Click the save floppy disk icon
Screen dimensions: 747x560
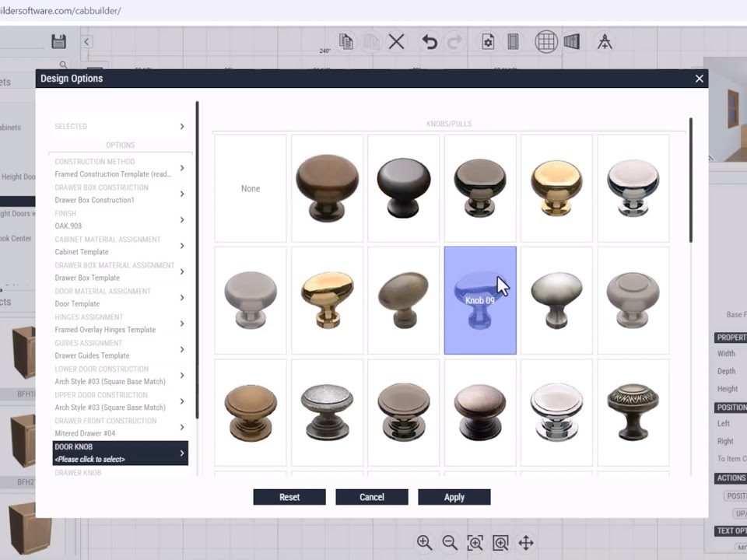[x=58, y=41]
